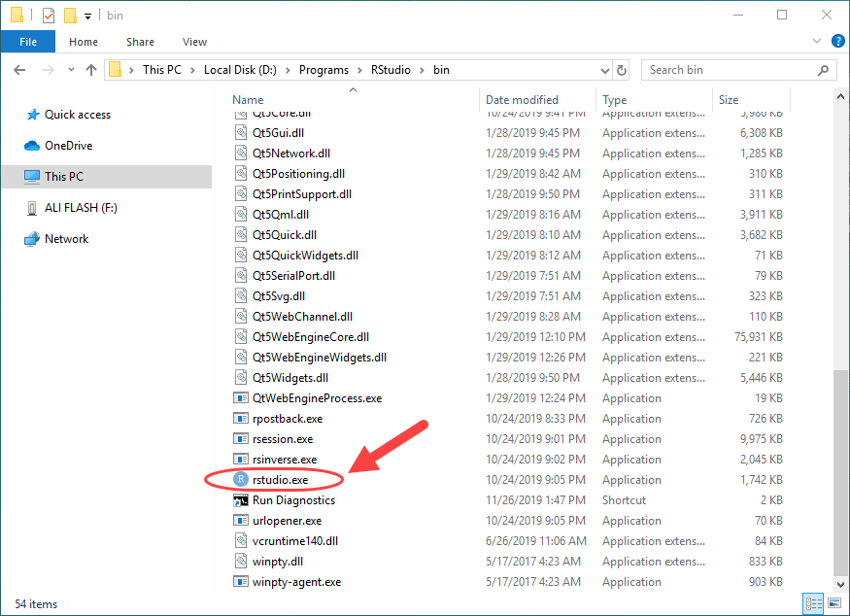850x616 pixels.
Task: Select Qt5WebEngineCore.dll file name
Action: click(x=311, y=337)
